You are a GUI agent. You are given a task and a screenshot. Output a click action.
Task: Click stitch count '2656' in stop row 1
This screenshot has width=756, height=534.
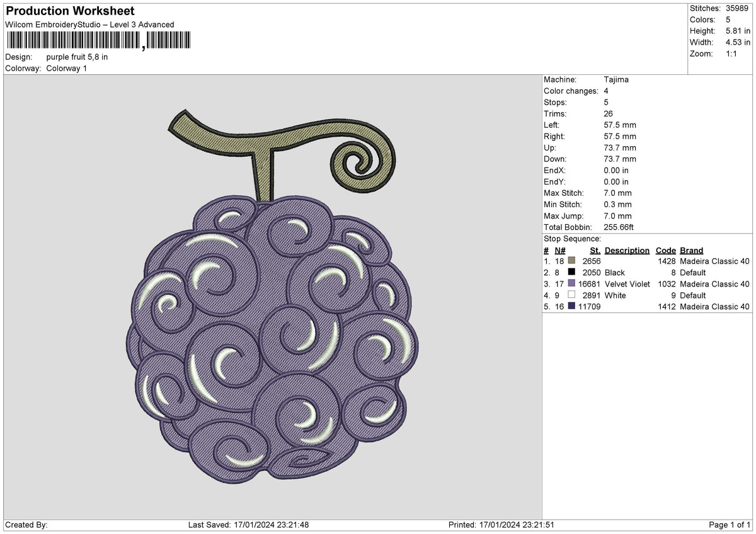click(592, 261)
